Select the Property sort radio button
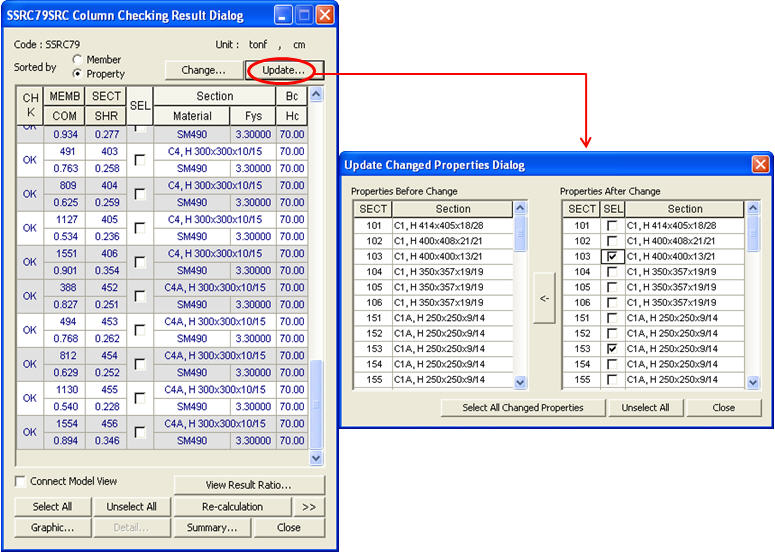 [x=78, y=74]
